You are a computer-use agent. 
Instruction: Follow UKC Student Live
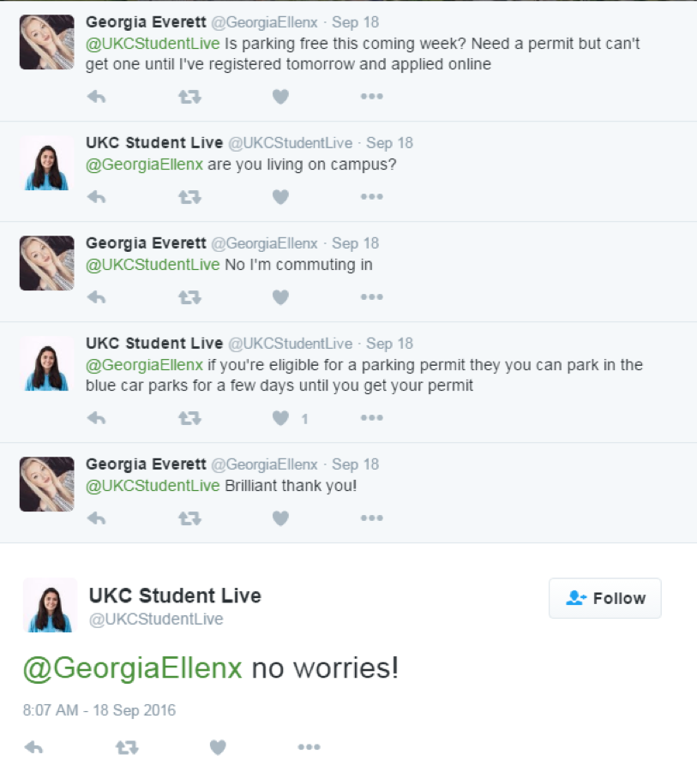pos(605,598)
